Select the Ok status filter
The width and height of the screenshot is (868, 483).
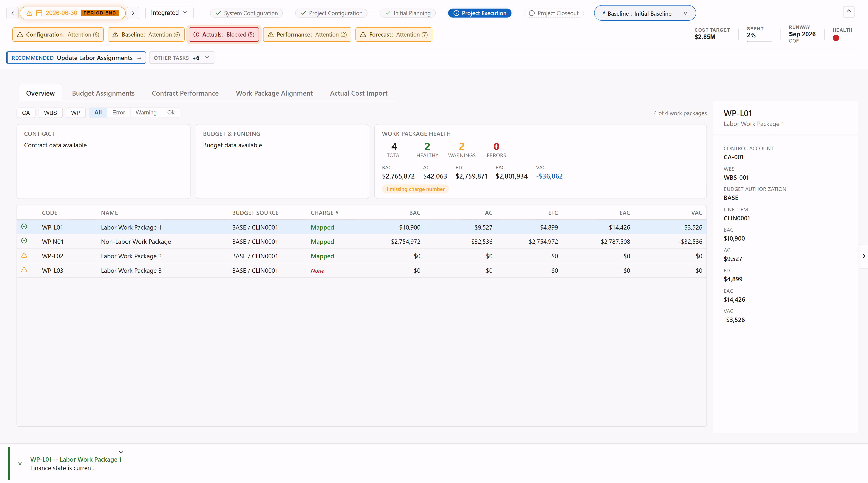(x=171, y=113)
